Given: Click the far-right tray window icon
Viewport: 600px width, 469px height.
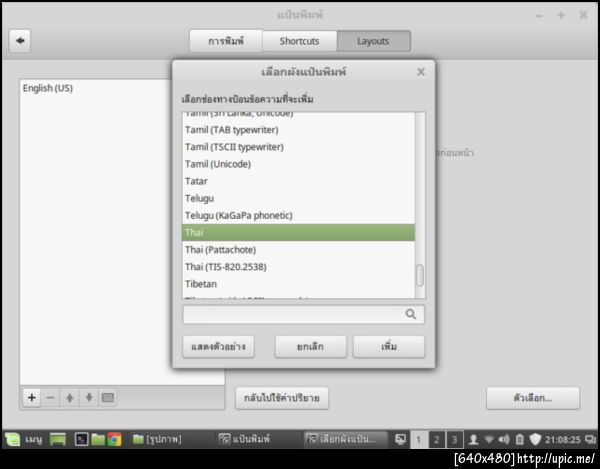Looking at the screenshot, I should [590, 440].
